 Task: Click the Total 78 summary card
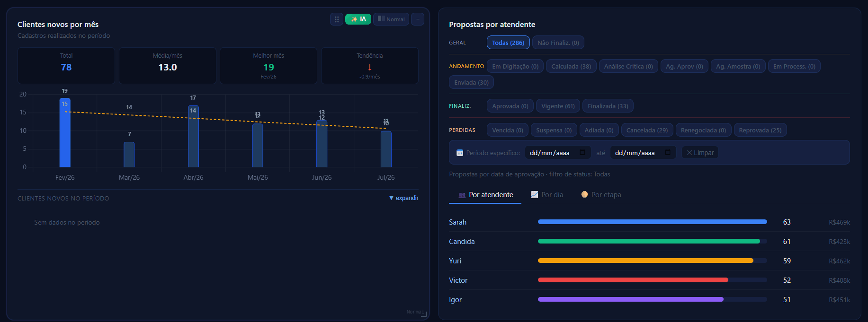click(x=66, y=66)
